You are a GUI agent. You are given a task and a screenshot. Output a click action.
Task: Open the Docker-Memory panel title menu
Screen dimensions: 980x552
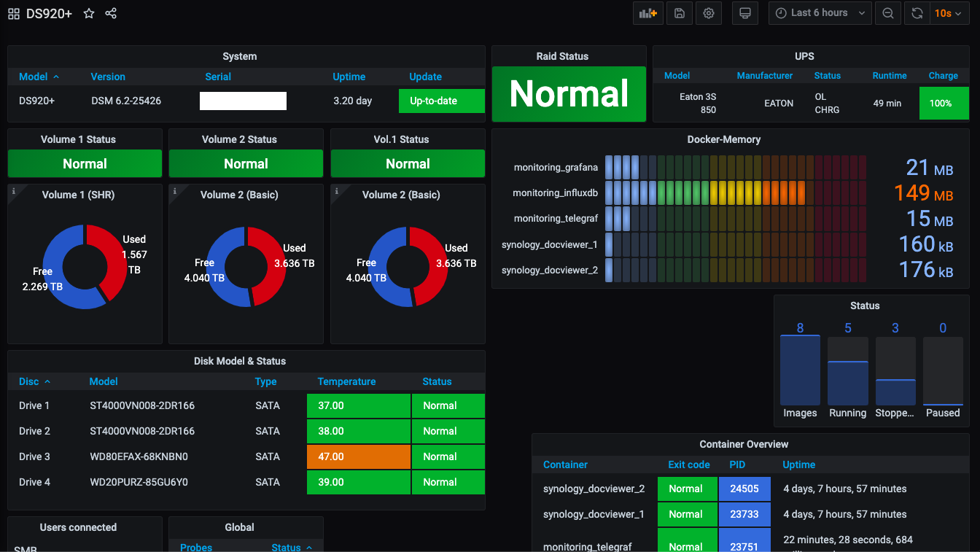723,139
